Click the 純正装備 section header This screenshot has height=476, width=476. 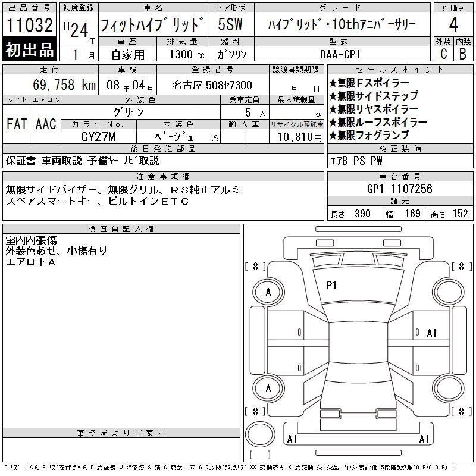pos(400,148)
